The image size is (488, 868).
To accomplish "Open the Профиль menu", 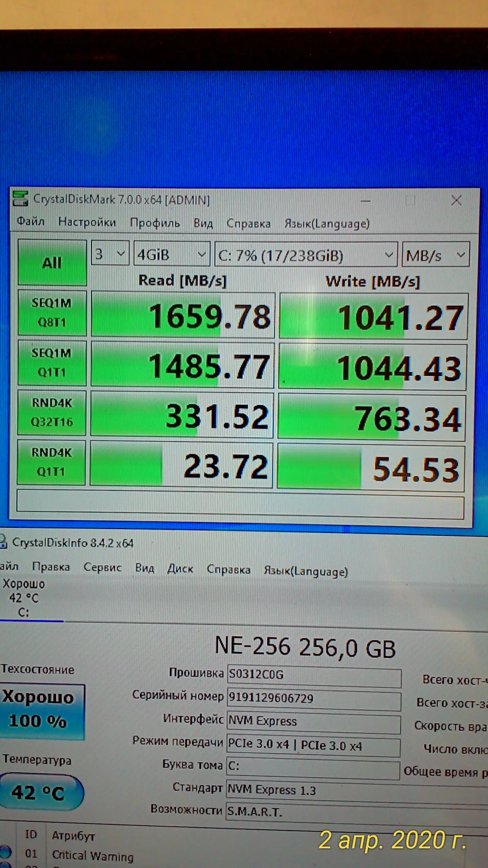I will tap(155, 223).
